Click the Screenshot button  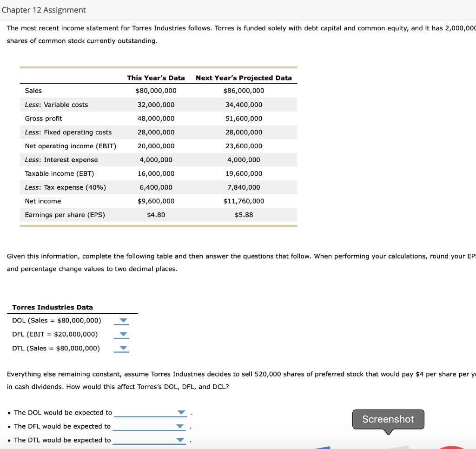click(x=388, y=419)
